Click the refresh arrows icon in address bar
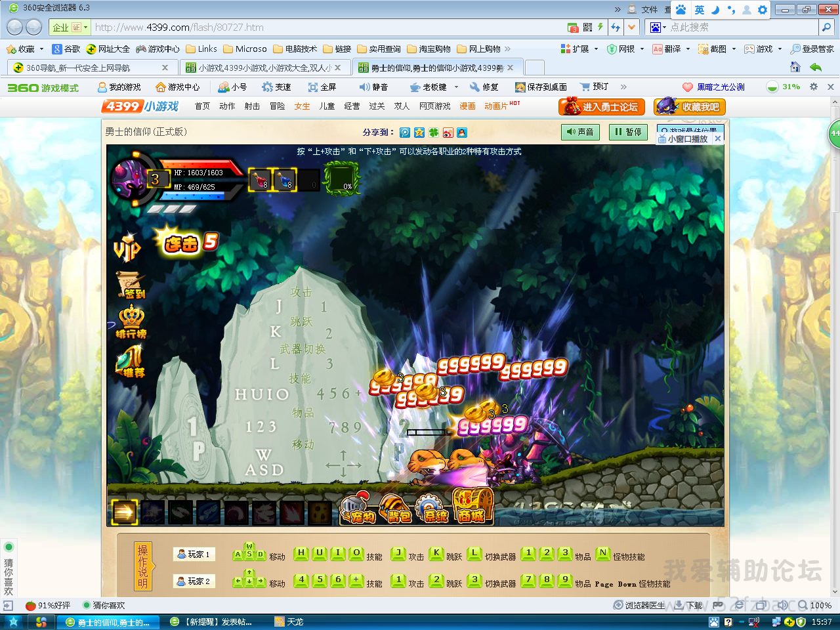Screen dimensions: 840x630 pyautogui.click(x=615, y=27)
